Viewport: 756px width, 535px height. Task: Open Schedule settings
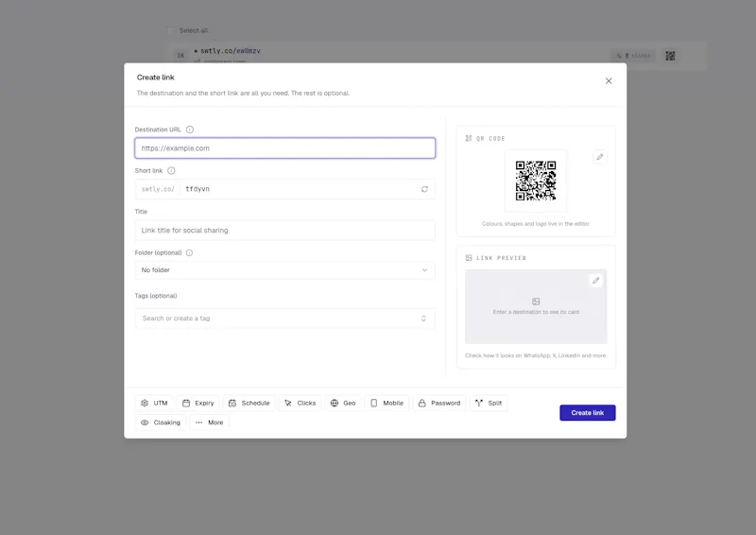(x=249, y=404)
